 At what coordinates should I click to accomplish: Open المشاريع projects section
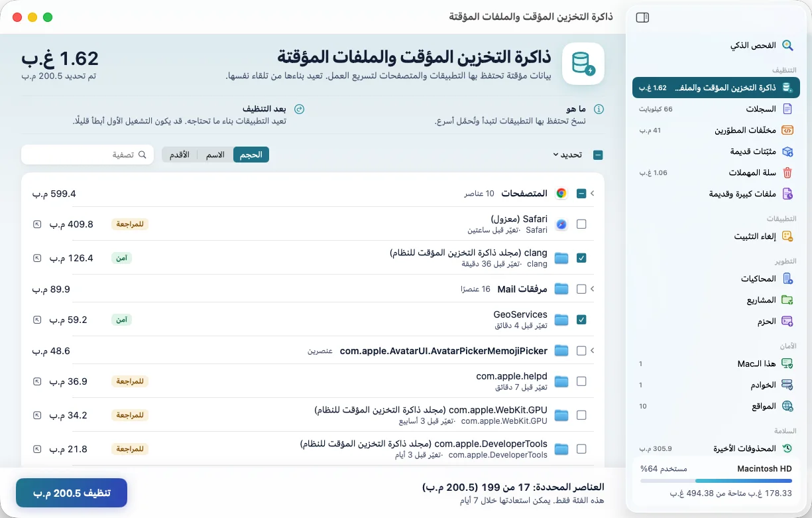coord(716,300)
